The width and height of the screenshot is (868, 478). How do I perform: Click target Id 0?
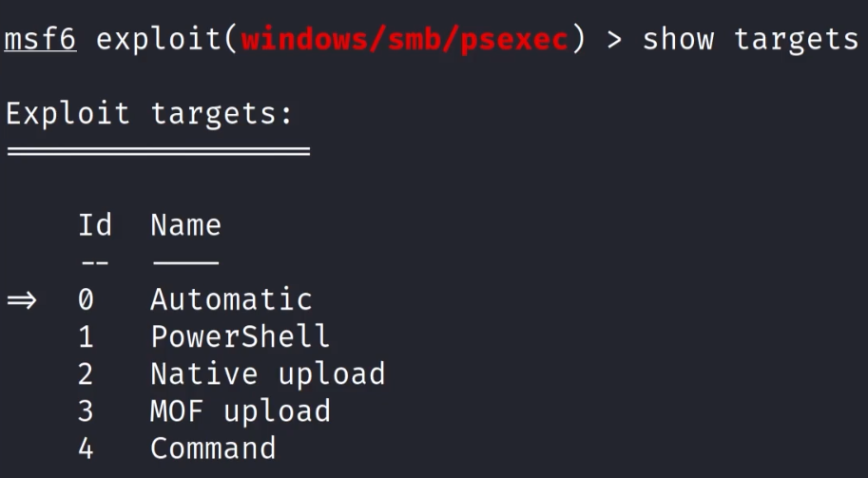pyautogui.click(x=87, y=300)
